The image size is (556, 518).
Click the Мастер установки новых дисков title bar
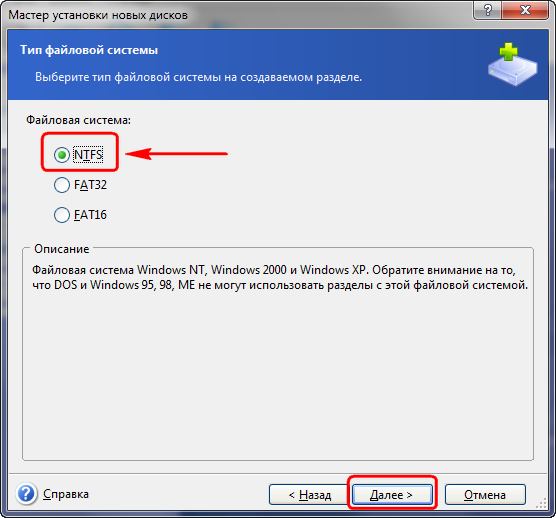click(x=98, y=15)
